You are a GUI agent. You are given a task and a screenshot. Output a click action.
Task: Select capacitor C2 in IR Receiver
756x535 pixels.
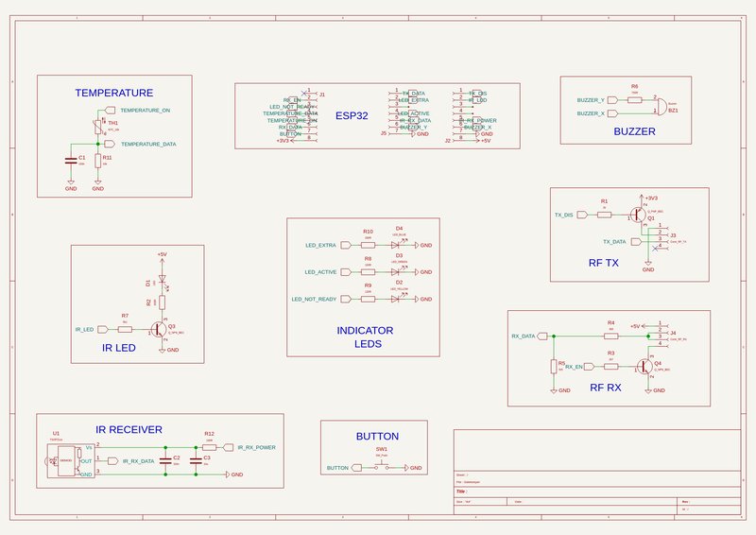pos(166,460)
